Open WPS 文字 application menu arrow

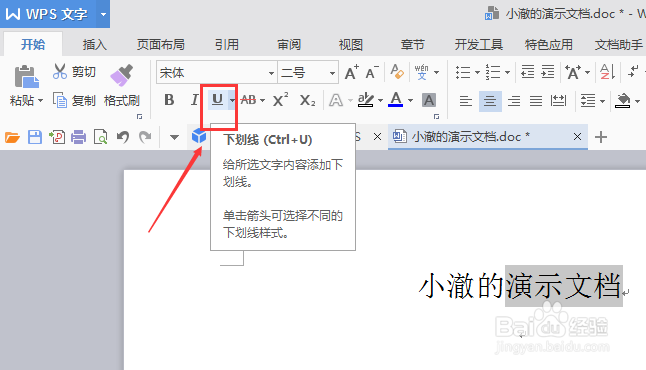click(103, 14)
